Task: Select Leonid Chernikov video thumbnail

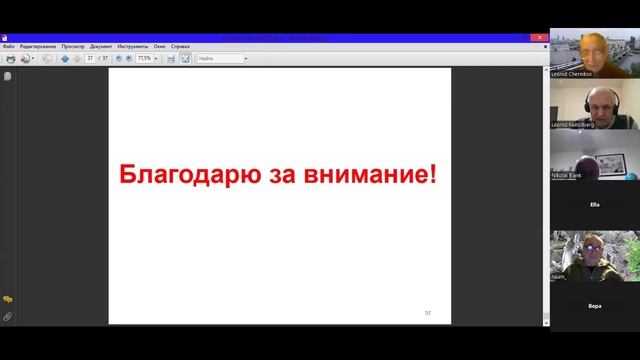Action: coord(595,53)
